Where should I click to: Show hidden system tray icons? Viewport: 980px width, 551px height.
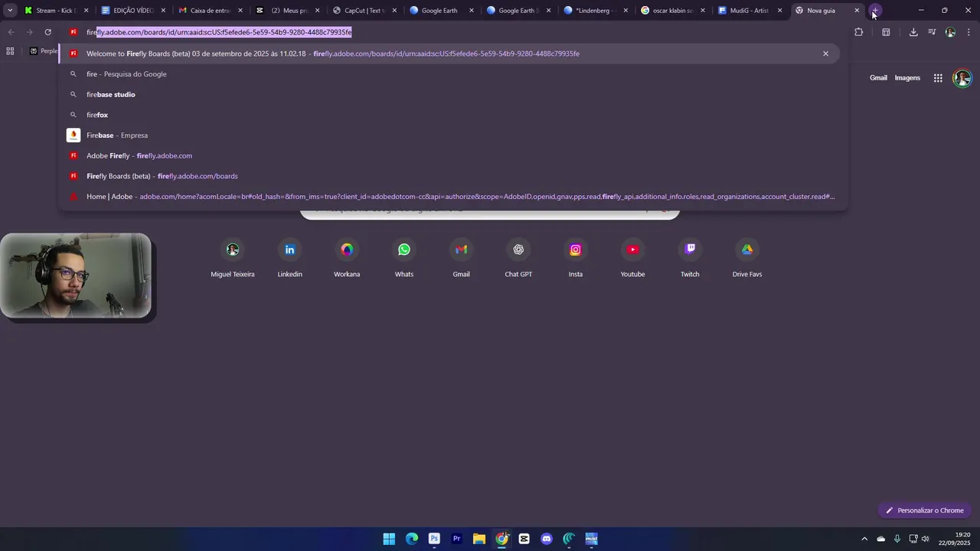click(864, 539)
